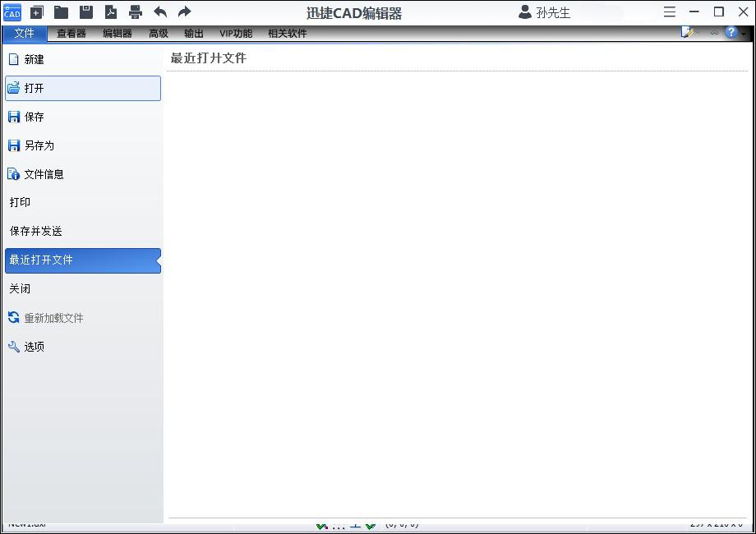Screen dimensions: 756x534
Task: Click the open folder icon in title bar
Action: pyautogui.click(x=61, y=12)
